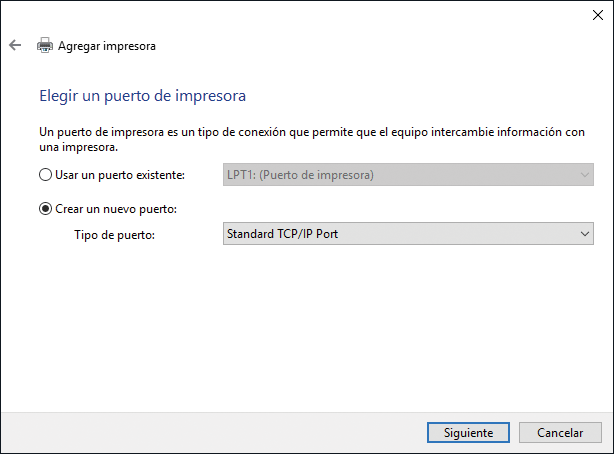This screenshot has height=454, width=614.
Task: Click the 'Crear un nuevo puerto:' label text
Action: click(x=114, y=208)
